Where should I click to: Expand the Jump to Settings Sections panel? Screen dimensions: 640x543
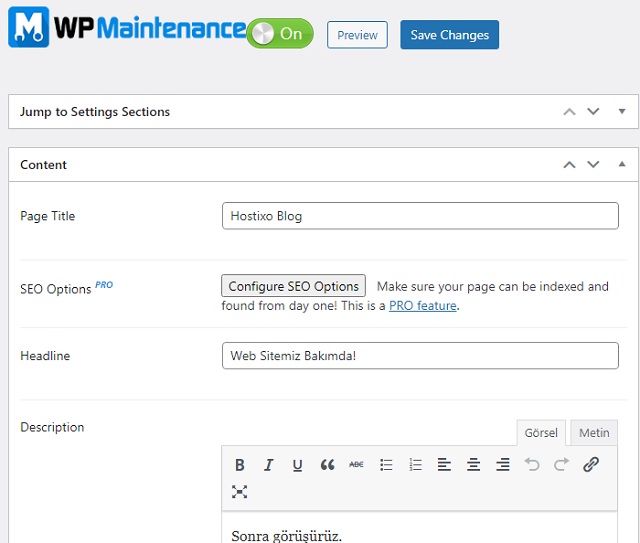tap(621, 112)
